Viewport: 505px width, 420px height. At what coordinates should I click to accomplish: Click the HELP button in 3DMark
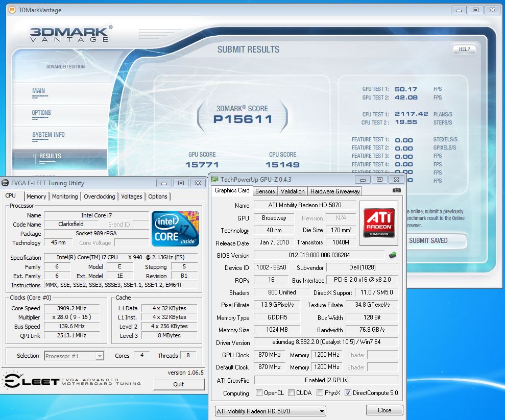tap(464, 49)
